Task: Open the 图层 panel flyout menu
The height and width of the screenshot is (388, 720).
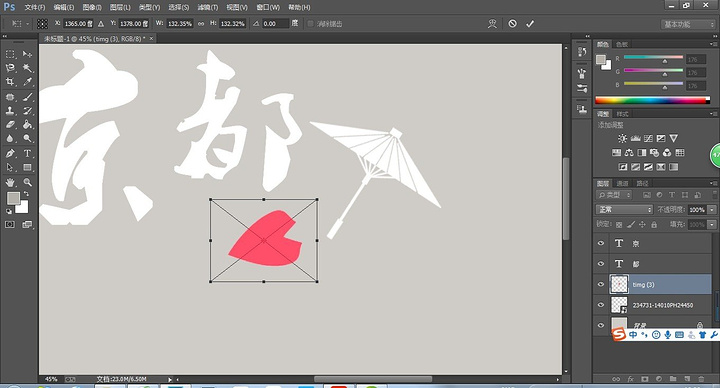Action: coord(713,183)
